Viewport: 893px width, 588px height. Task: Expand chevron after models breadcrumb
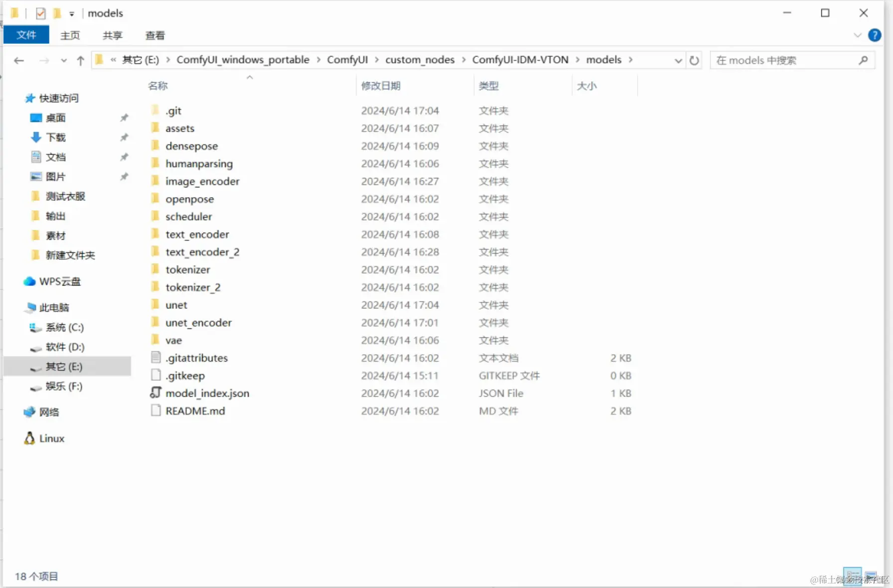coord(630,60)
